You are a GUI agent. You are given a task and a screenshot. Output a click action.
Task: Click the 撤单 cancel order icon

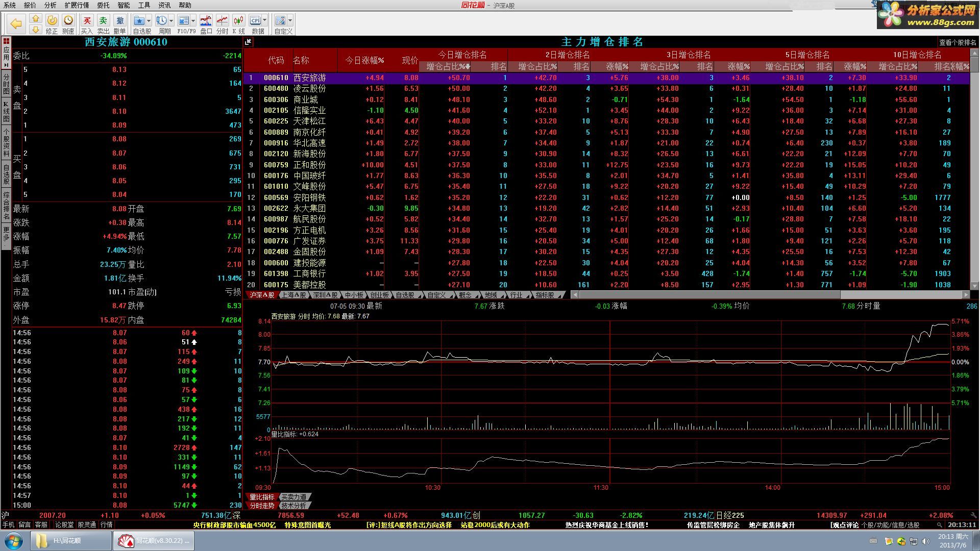coord(119,20)
